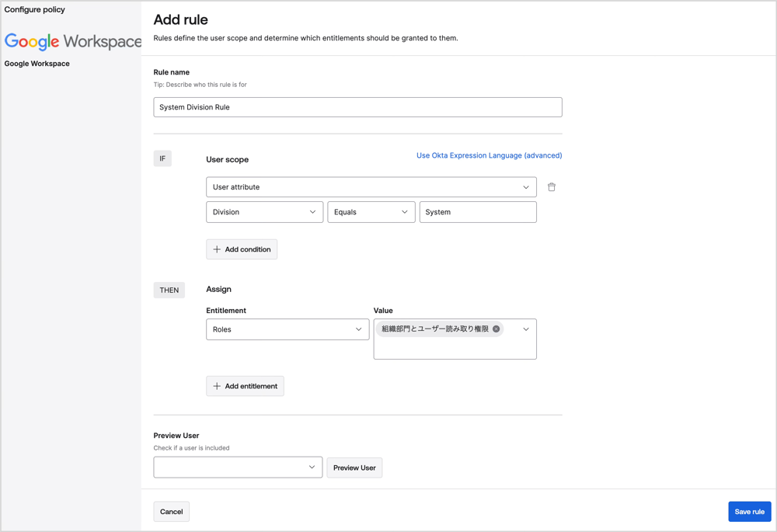This screenshot has height=532, width=777.
Task: Click the Assign section label
Action: 218,289
